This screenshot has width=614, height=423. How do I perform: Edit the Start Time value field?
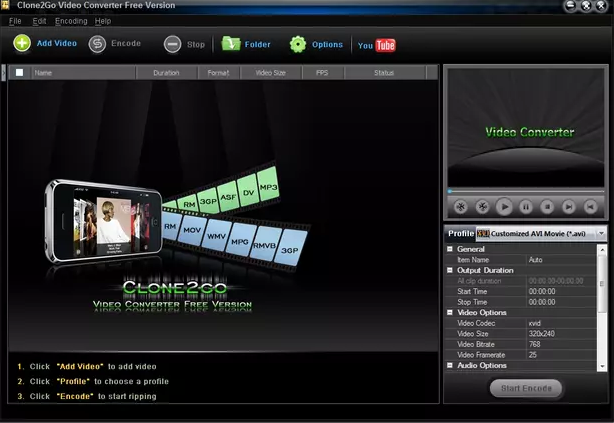(562, 291)
